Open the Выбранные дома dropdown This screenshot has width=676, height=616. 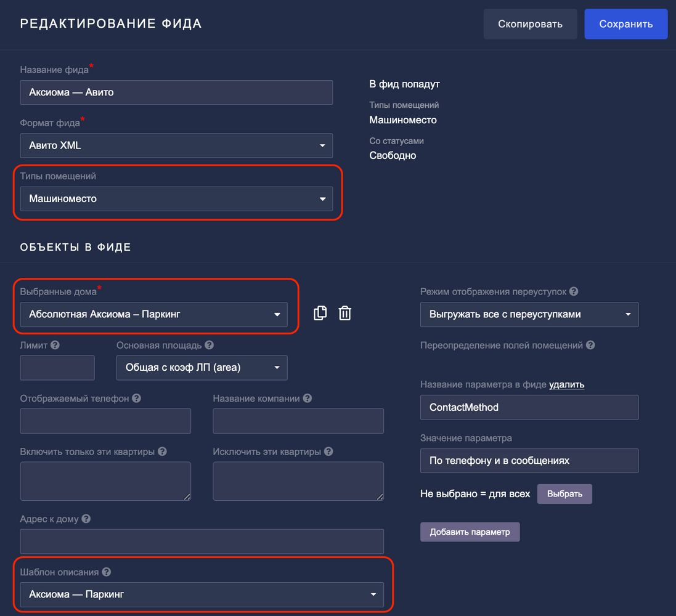153,314
